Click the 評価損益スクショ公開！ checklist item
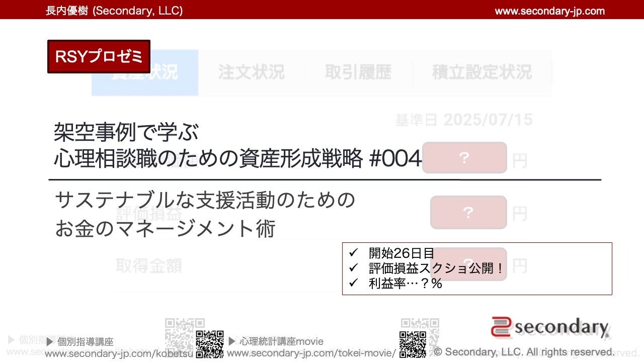Image resolution: width=644 pixels, height=362 pixels. 436,268
